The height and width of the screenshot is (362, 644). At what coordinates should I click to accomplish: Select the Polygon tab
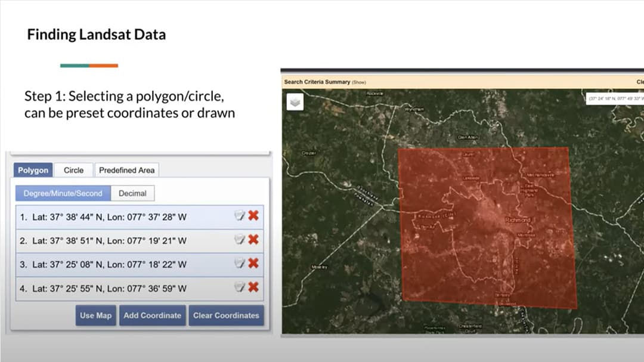pos(33,170)
